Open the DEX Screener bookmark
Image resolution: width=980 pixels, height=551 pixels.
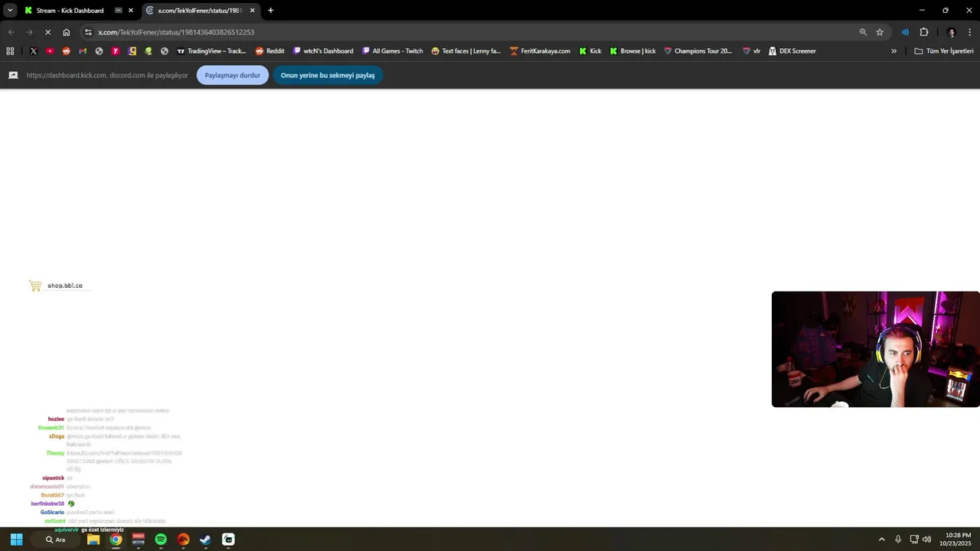click(x=792, y=51)
